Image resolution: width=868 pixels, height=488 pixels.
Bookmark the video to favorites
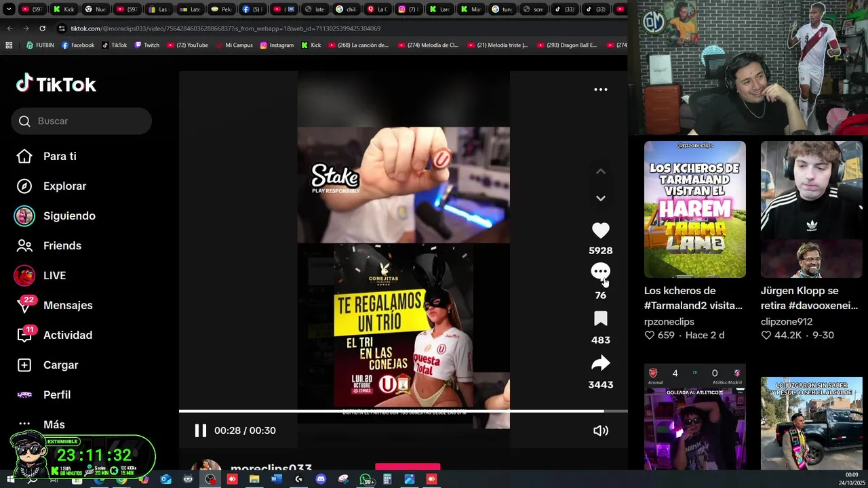(601, 319)
